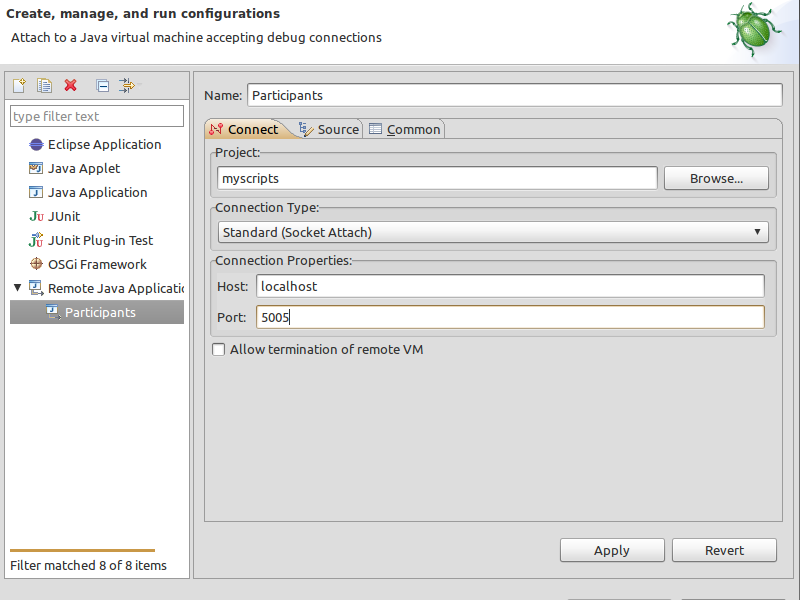Image resolution: width=800 pixels, height=600 pixels.
Task: Switch to the Common tab
Action: tap(405, 130)
